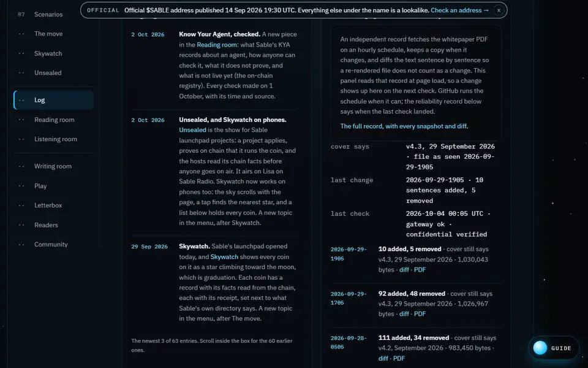The height and width of the screenshot is (368, 588).
Task: Open the full record with snapshots link
Action: coord(404,126)
